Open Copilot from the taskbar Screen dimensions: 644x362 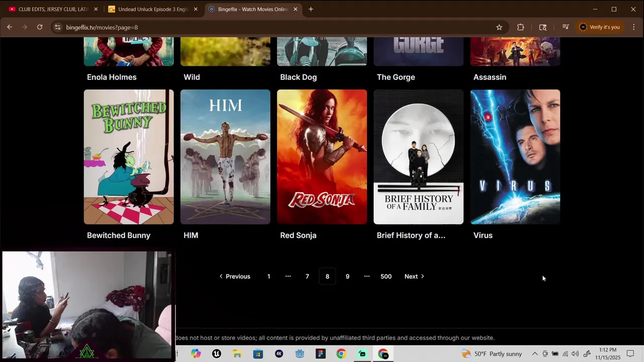(x=196, y=354)
